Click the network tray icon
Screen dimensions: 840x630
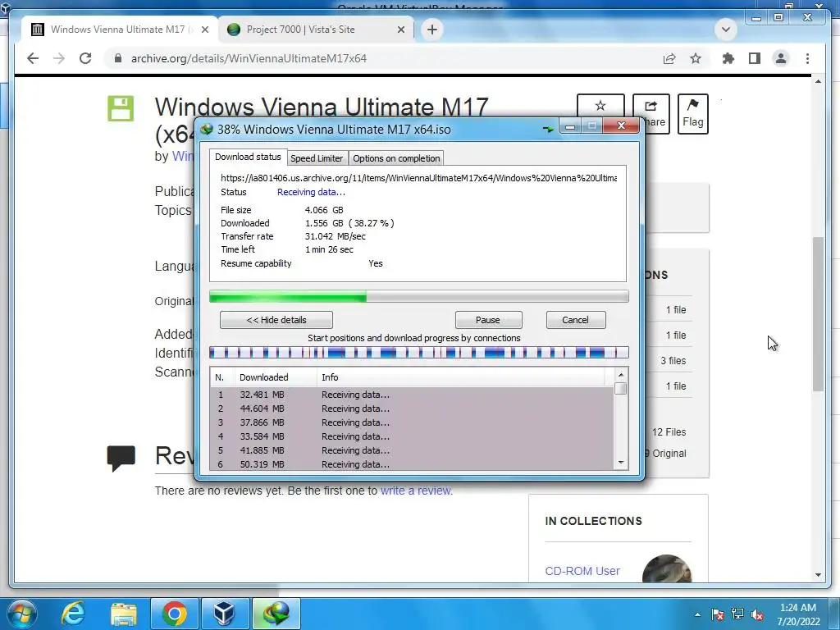737,614
